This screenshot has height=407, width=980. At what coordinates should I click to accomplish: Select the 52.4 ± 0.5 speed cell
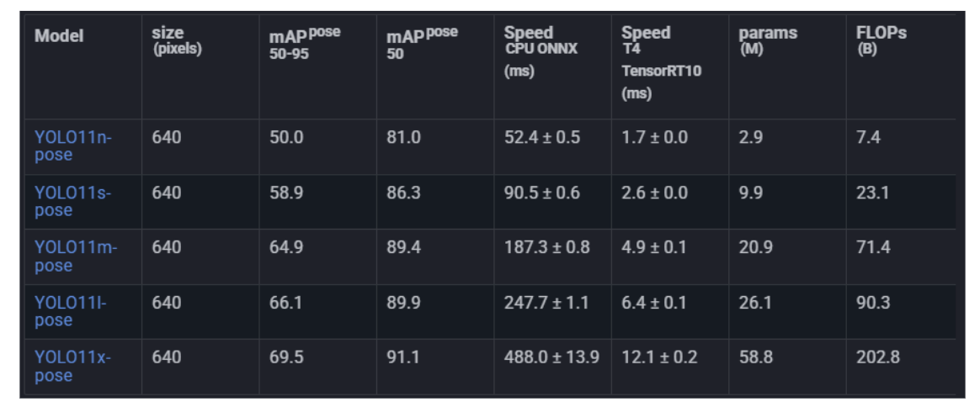click(x=541, y=137)
